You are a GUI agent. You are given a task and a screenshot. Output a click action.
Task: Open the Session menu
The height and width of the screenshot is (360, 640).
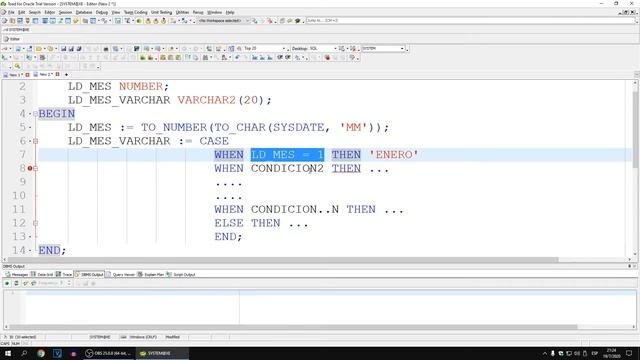tap(65, 12)
